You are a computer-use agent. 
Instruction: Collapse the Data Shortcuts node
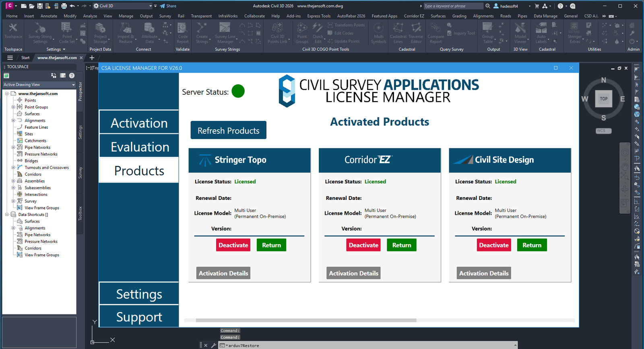click(x=7, y=215)
